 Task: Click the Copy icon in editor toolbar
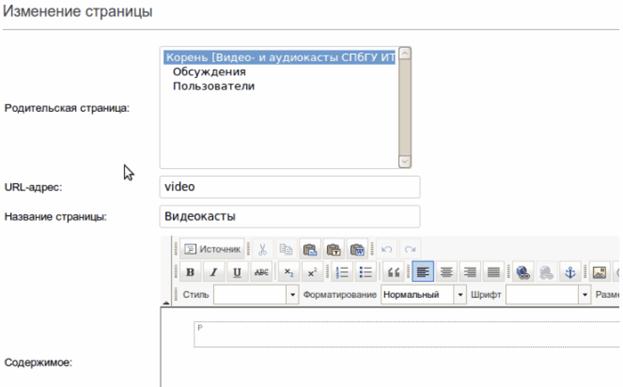pos(286,249)
